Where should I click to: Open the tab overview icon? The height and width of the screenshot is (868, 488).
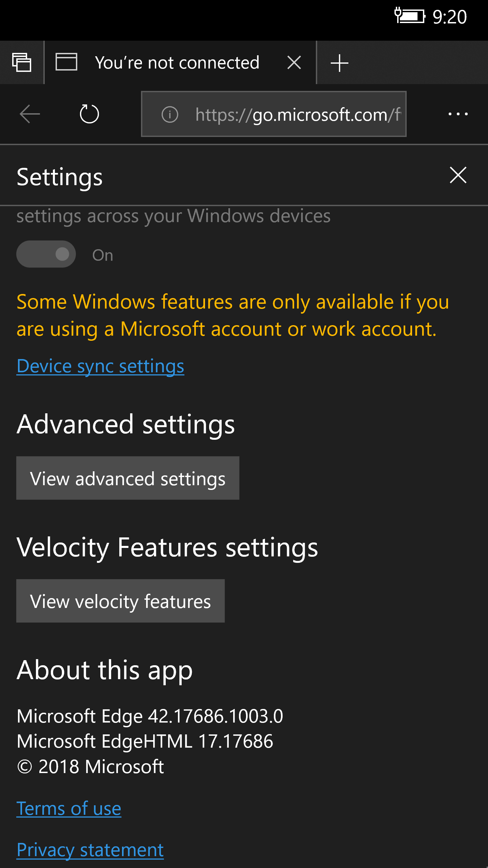point(22,63)
